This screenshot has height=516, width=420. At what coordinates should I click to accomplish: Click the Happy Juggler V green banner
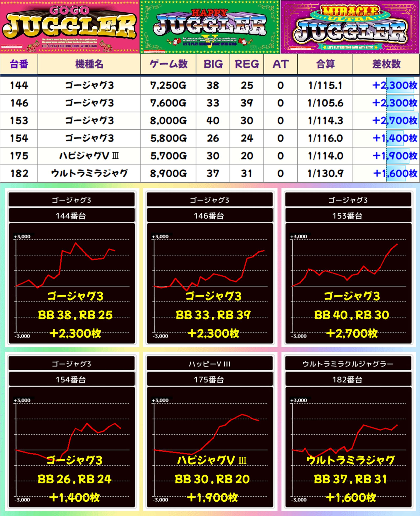(210, 27)
